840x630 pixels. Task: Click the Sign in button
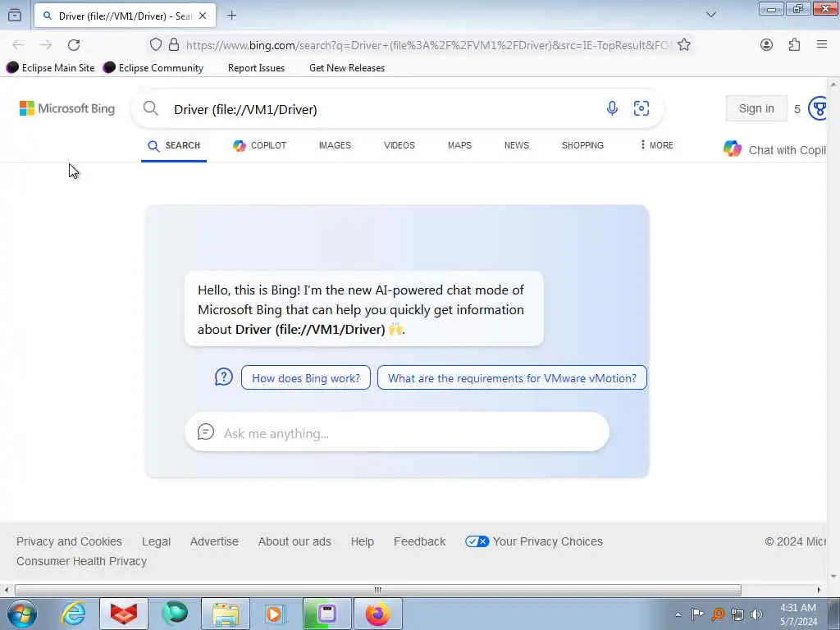coord(756,108)
